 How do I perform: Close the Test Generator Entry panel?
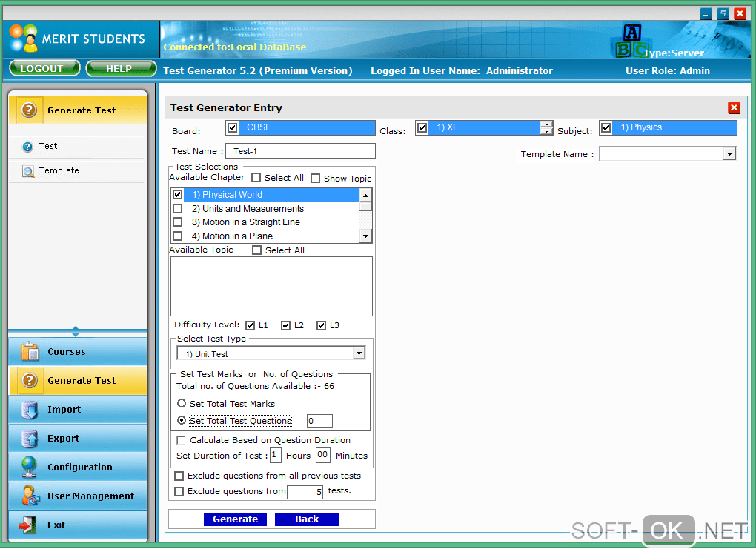click(734, 107)
